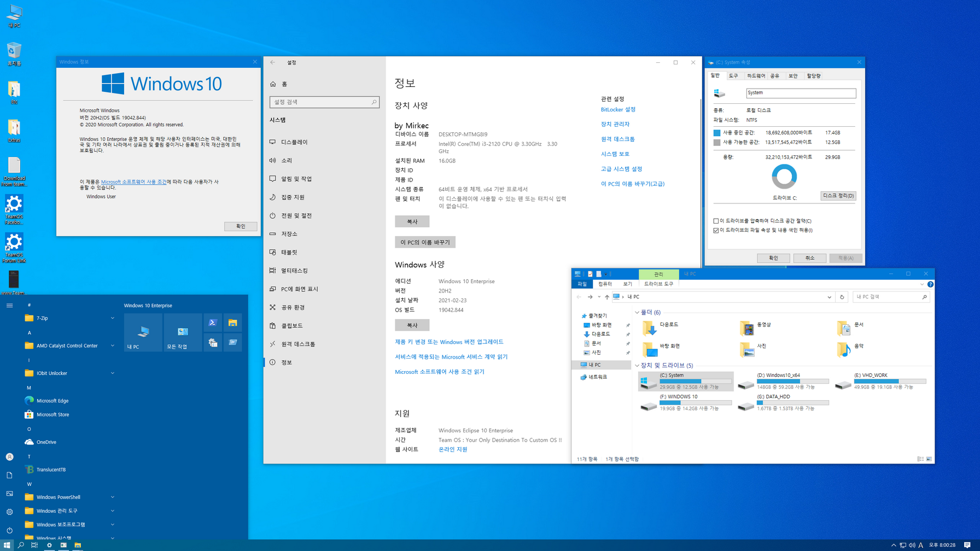Click the drive C usage donut chart

784,177
